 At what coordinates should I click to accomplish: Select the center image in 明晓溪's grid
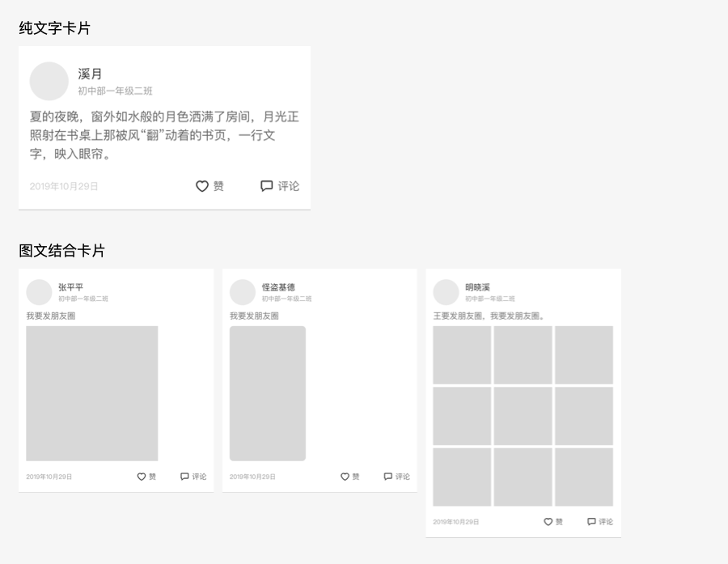pos(522,417)
